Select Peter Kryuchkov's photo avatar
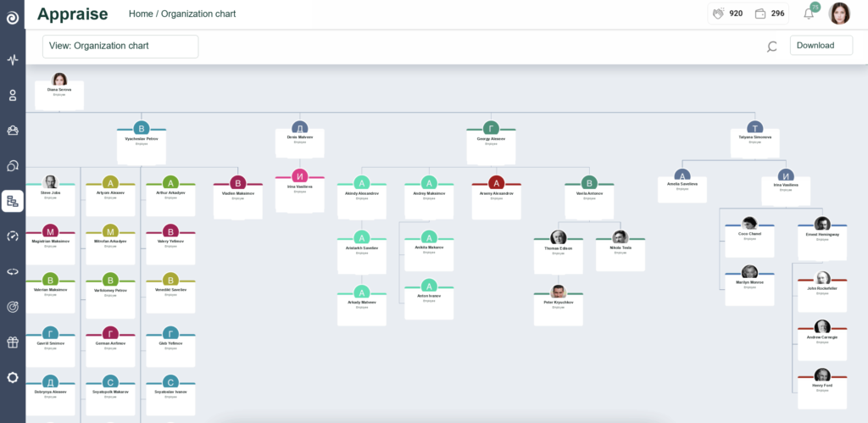868x423 pixels. [x=559, y=292]
